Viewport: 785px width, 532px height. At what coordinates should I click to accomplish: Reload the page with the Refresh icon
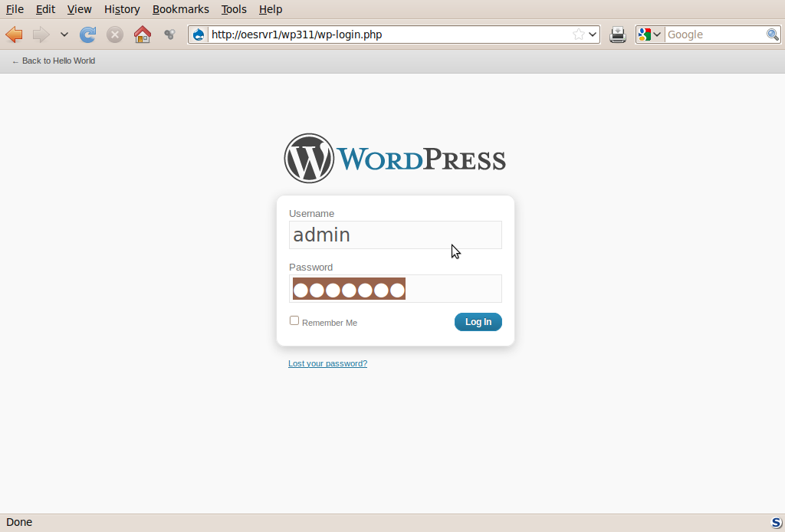pyautogui.click(x=87, y=34)
